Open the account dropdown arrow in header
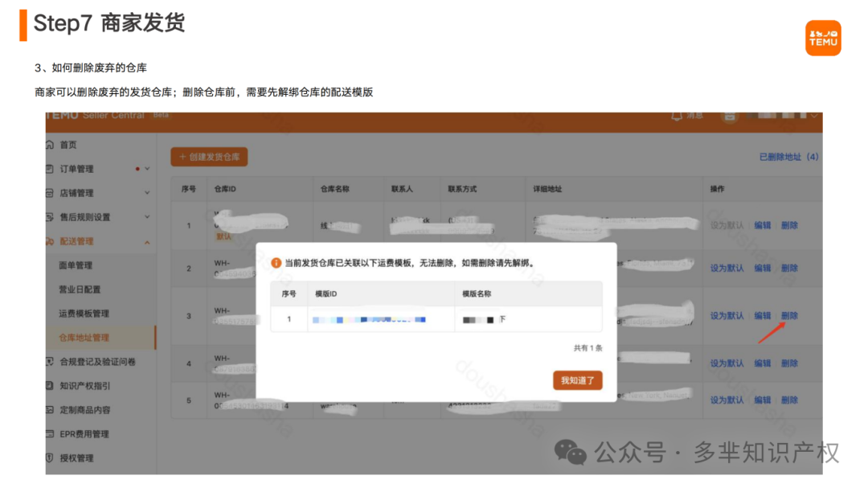Viewport: 868px width, 488px height. tap(814, 117)
